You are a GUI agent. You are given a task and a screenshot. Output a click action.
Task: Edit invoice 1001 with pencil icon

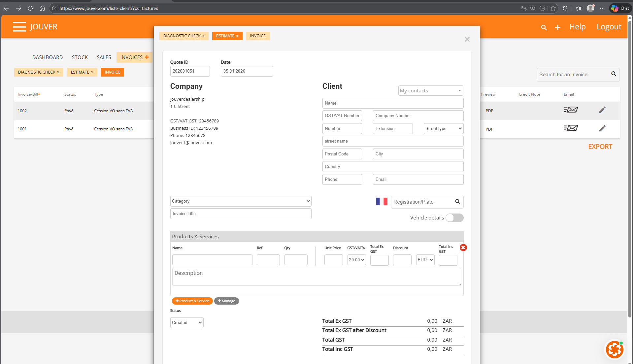coord(602,128)
